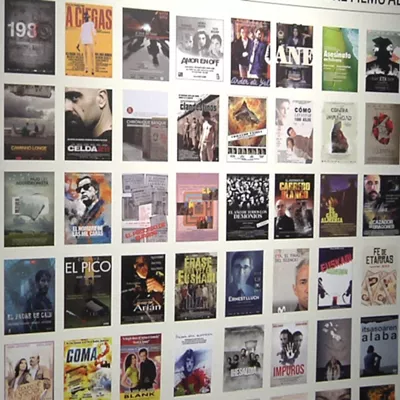Viewport: 400px width, 400px height.
Task: Open the A Ciegas yellow poster
Action: [89, 40]
